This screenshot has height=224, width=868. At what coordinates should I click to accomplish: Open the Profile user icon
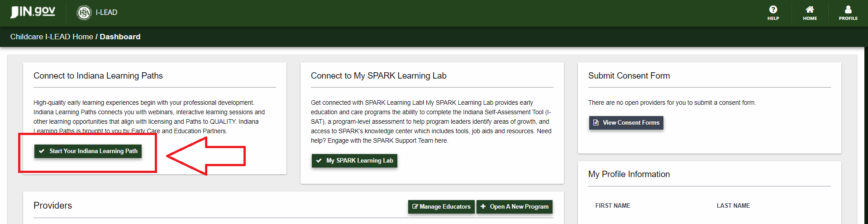[x=848, y=10]
